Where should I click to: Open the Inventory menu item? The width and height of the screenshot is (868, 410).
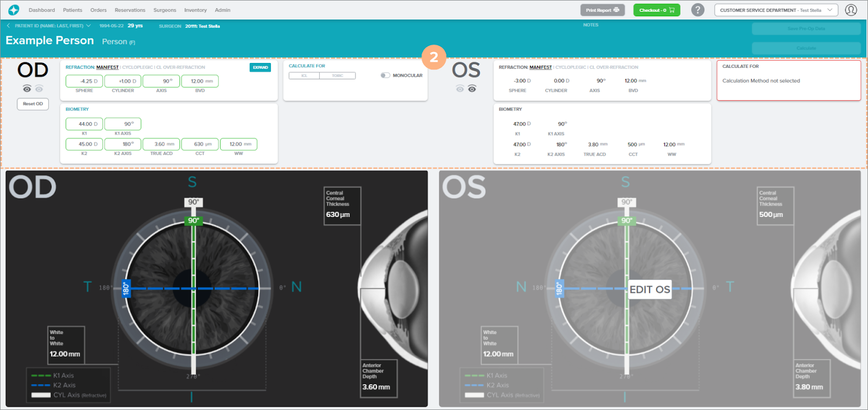[195, 10]
